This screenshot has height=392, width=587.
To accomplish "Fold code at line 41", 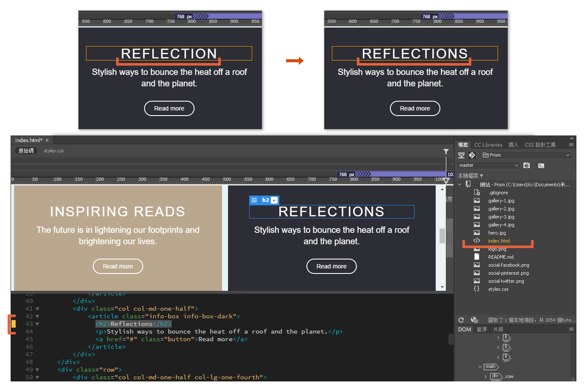I will point(37,309).
